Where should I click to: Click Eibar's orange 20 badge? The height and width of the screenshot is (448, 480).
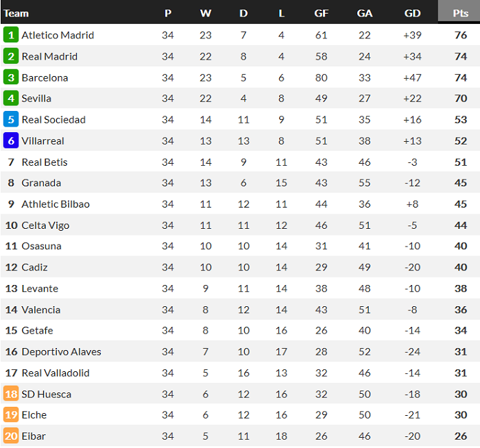coord(11,436)
